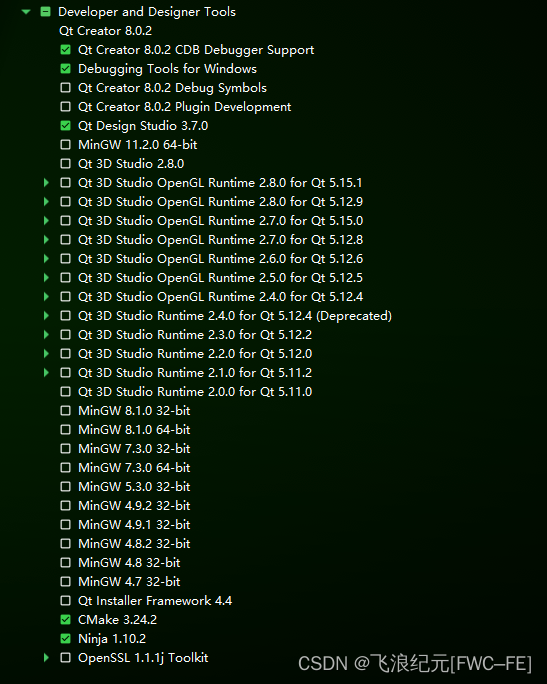Expand OpenGL Runtime 2.8.0 for Qt 5.12.9

point(46,202)
